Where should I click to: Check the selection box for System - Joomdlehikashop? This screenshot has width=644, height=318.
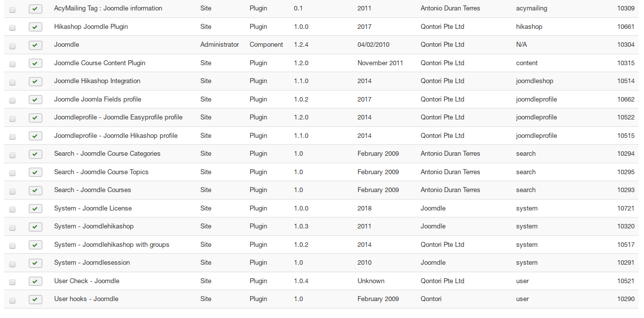[x=12, y=227]
